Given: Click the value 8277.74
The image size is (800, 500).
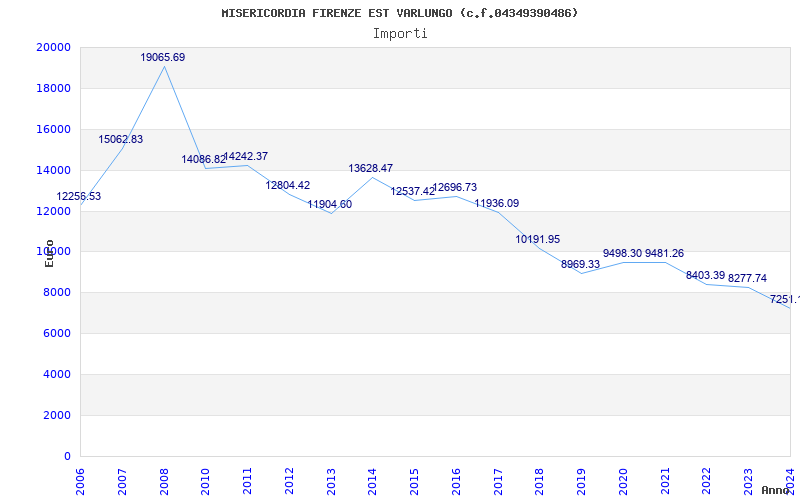Looking at the screenshot, I should (747, 278).
